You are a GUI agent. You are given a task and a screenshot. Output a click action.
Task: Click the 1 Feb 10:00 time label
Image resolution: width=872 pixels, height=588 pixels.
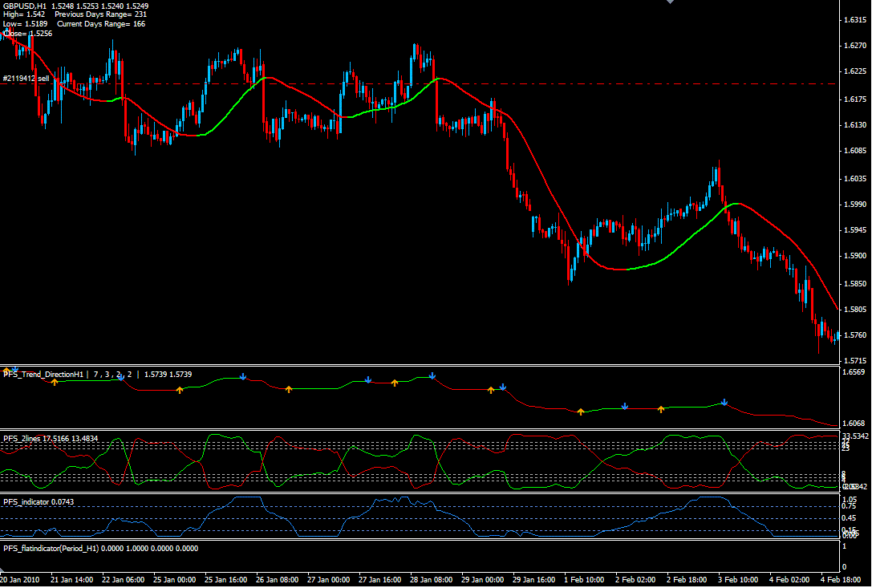click(583, 579)
